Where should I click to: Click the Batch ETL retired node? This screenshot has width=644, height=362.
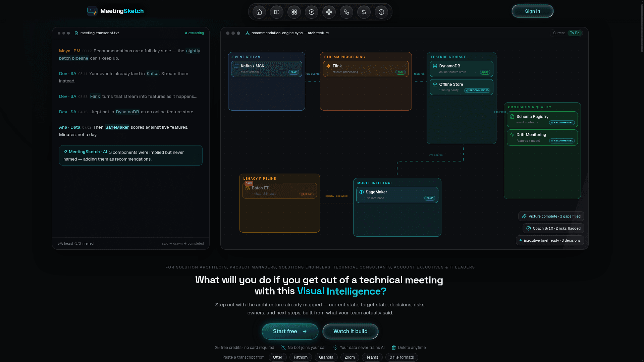click(279, 191)
